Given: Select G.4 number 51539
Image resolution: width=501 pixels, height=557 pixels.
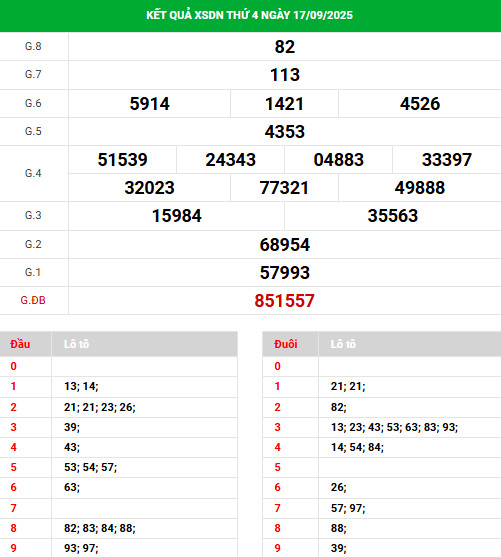Looking at the screenshot, I should 123,159.
